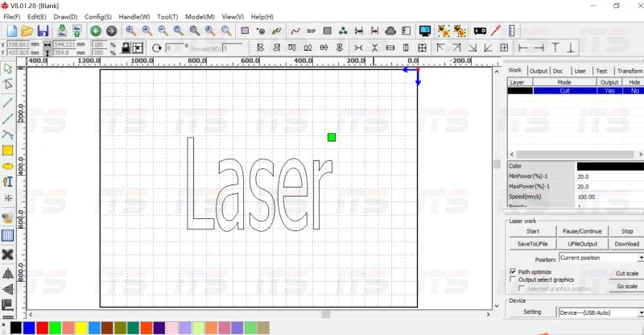
Task: Redo with the gray forward arrow icon
Action: pyautogui.click(x=111, y=31)
